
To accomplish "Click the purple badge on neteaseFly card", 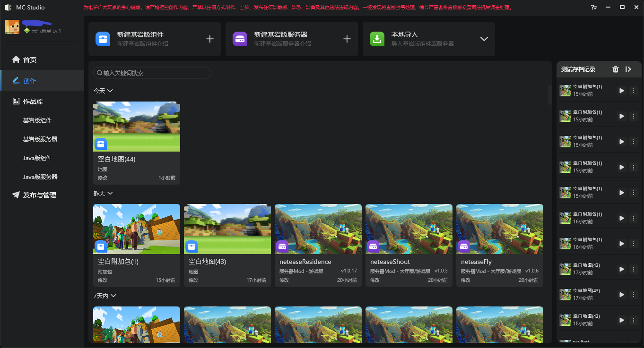I will click(x=464, y=246).
